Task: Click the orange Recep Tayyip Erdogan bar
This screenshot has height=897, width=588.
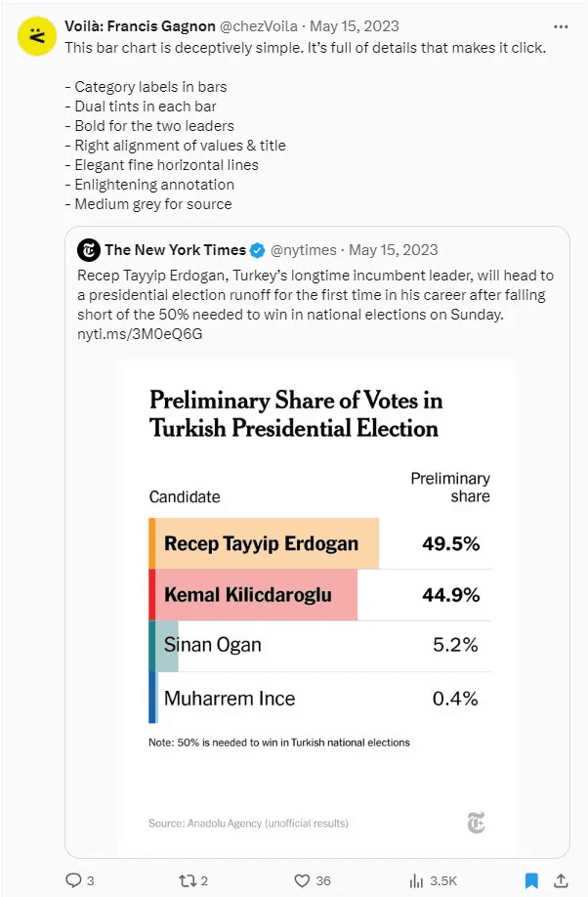Action: (264, 543)
